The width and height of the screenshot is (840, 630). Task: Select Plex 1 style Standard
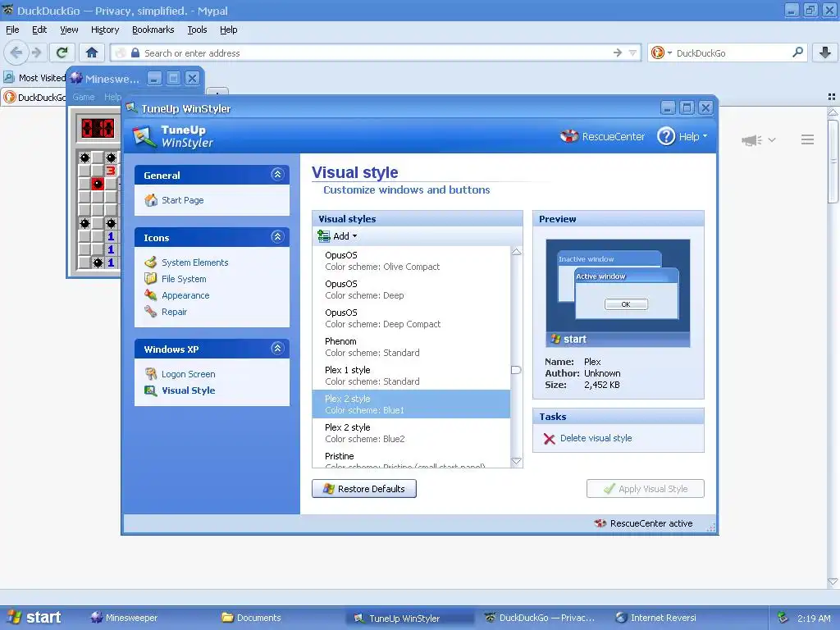[412, 376]
